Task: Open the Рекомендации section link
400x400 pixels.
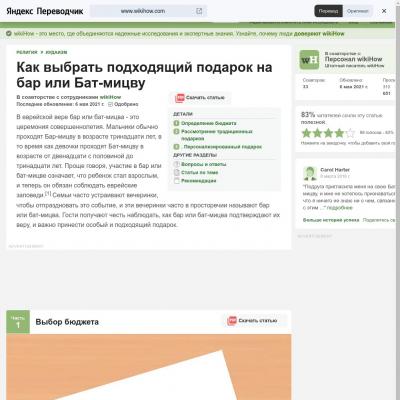Action: click(x=199, y=181)
